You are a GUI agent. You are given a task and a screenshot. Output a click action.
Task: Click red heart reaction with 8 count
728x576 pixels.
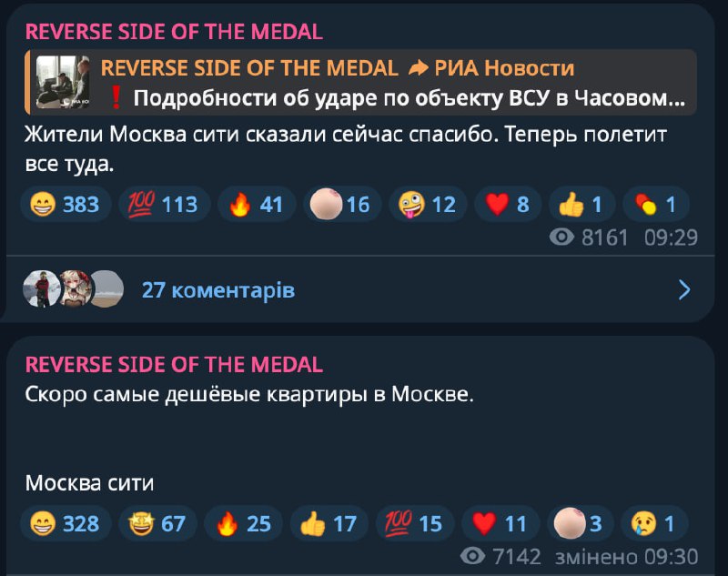(x=508, y=205)
